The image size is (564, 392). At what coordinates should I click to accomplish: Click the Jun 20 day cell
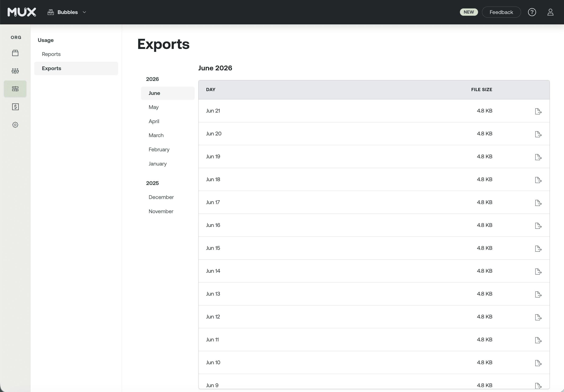tap(214, 134)
